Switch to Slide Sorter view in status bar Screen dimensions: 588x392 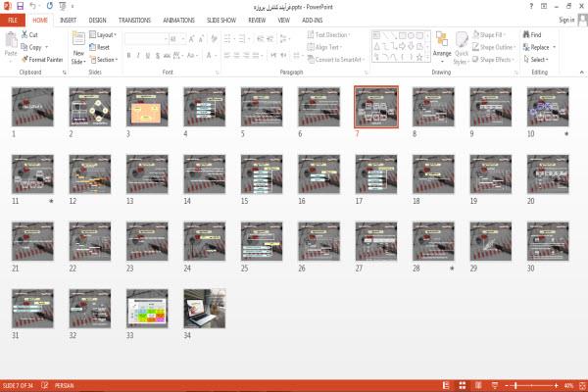463,385
